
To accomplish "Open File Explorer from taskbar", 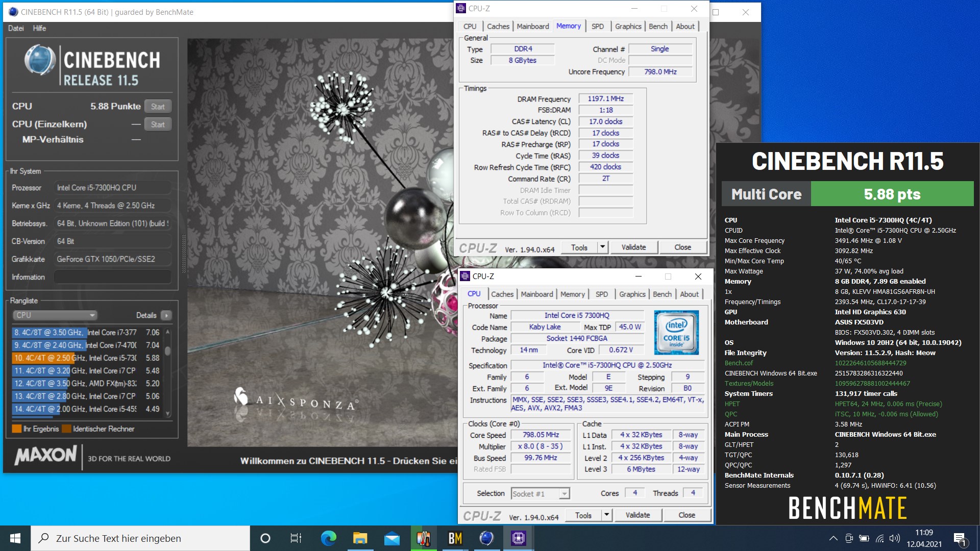I will coord(360,538).
